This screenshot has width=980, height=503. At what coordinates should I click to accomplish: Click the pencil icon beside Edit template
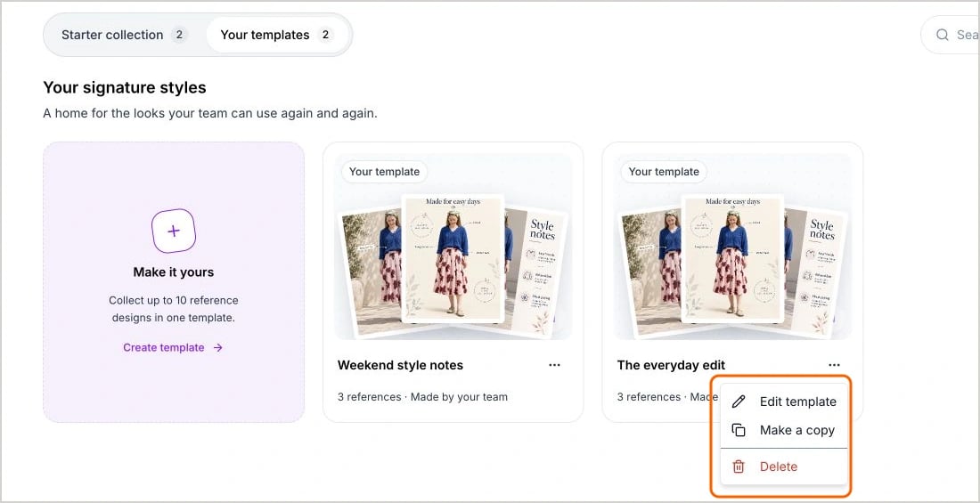739,402
